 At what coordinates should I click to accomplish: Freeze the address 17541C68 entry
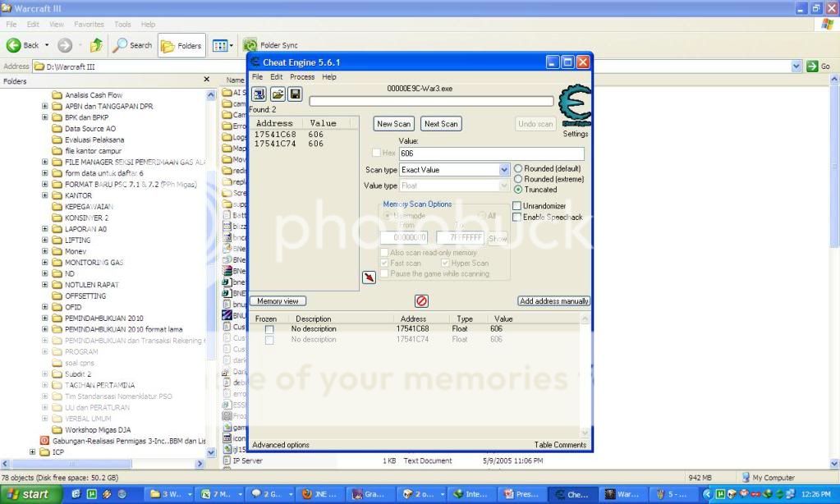(x=269, y=329)
